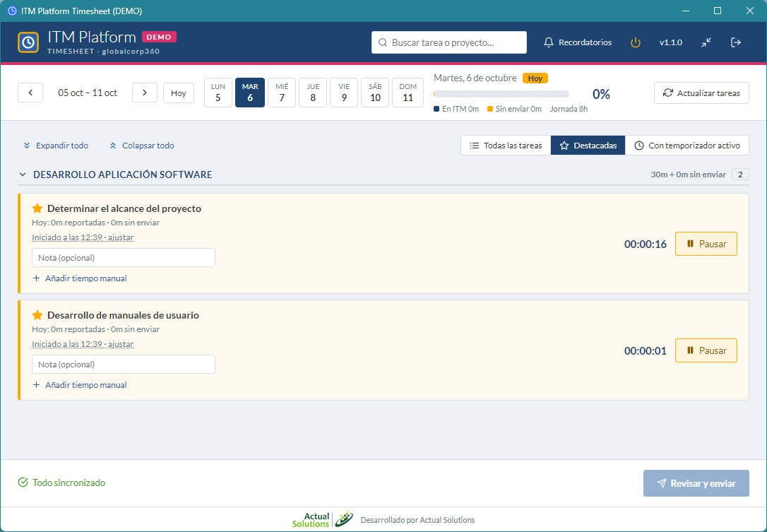
Task: Select Saturday SÁB 10 in week strip
Action: (x=375, y=93)
